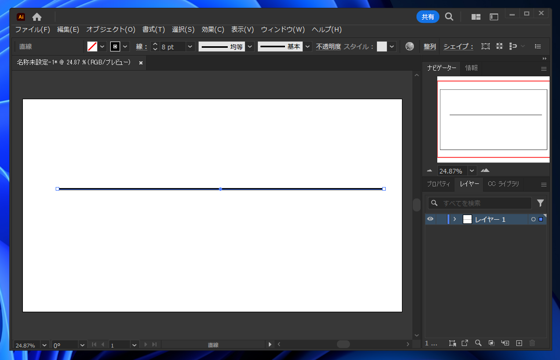560x360 pixels.
Task: Click the Illustrator home icon
Action: (37, 17)
